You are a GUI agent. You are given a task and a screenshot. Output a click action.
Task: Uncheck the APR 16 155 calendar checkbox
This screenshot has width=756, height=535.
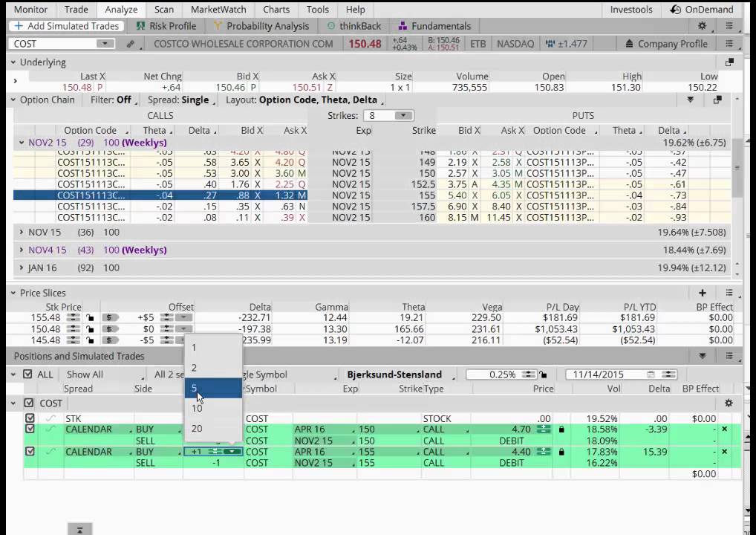click(x=30, y=452)
